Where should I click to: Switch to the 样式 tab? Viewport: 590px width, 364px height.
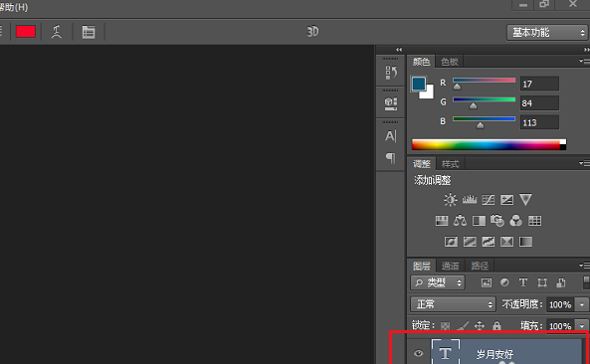coord(450,164)
